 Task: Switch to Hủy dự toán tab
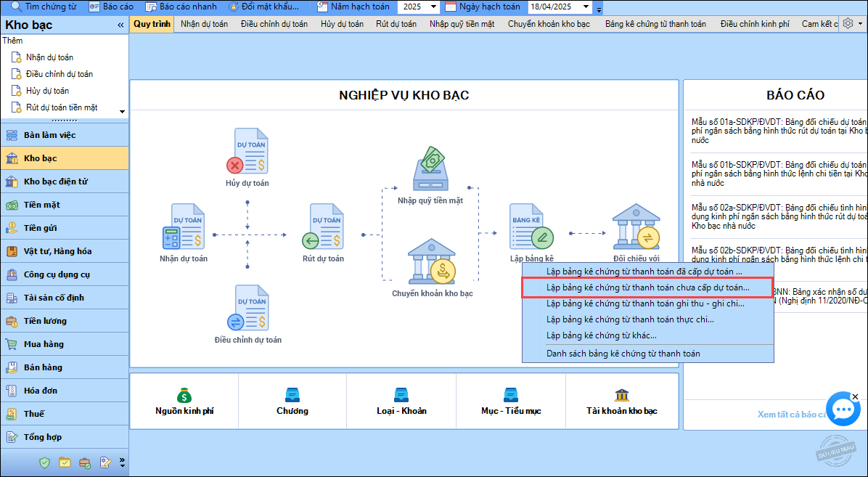[x=342, y=24]
